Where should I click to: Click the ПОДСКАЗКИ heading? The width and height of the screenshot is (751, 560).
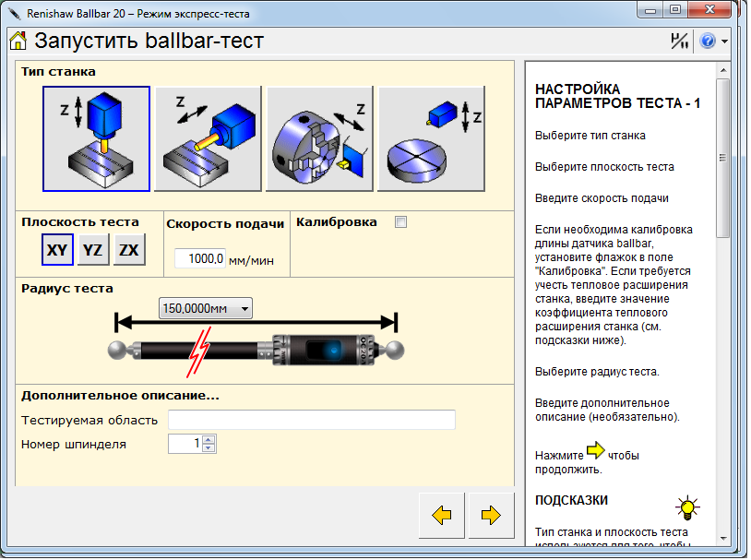click(571, 500)
